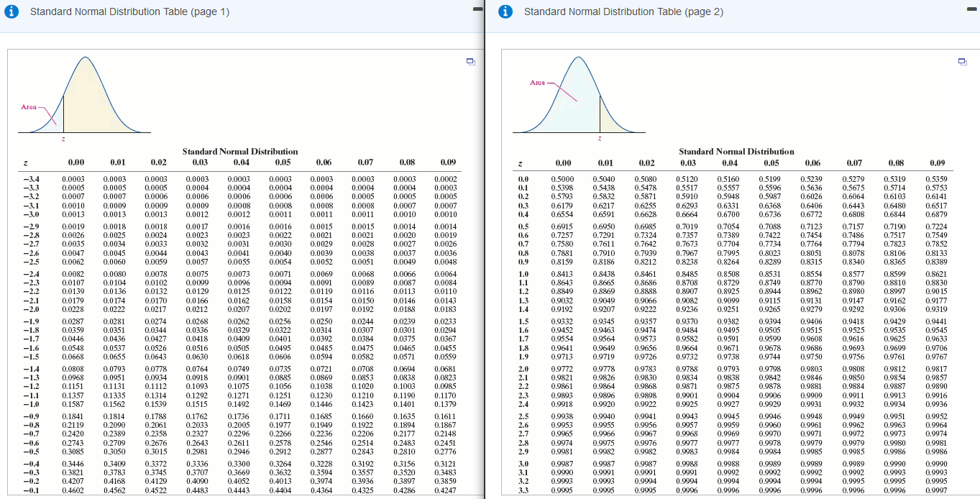Viewport: 980px width, 499px height.
Task: Click the cell value 0.3085
Action: click(73, 452)
